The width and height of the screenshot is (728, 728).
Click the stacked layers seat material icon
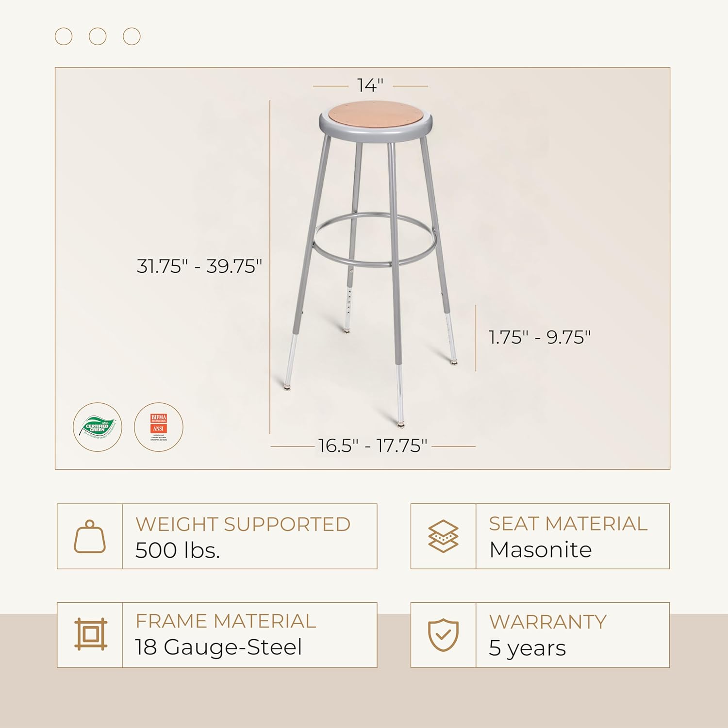point(443,536)
